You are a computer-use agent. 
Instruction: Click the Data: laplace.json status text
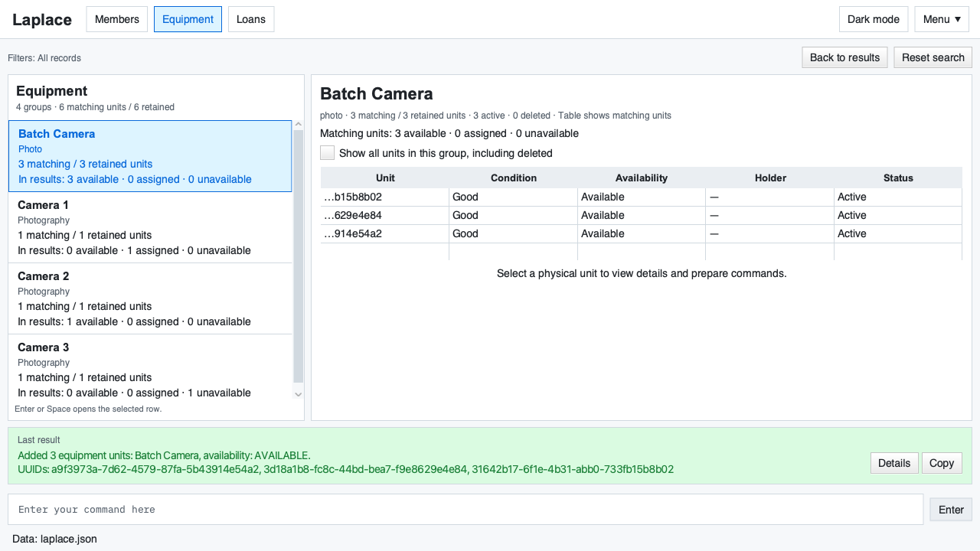(54, 539)
